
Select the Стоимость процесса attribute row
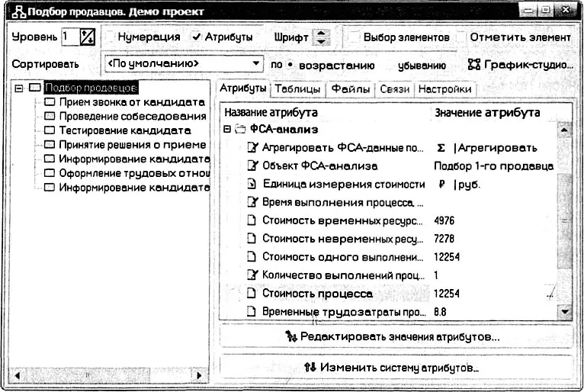390,294
